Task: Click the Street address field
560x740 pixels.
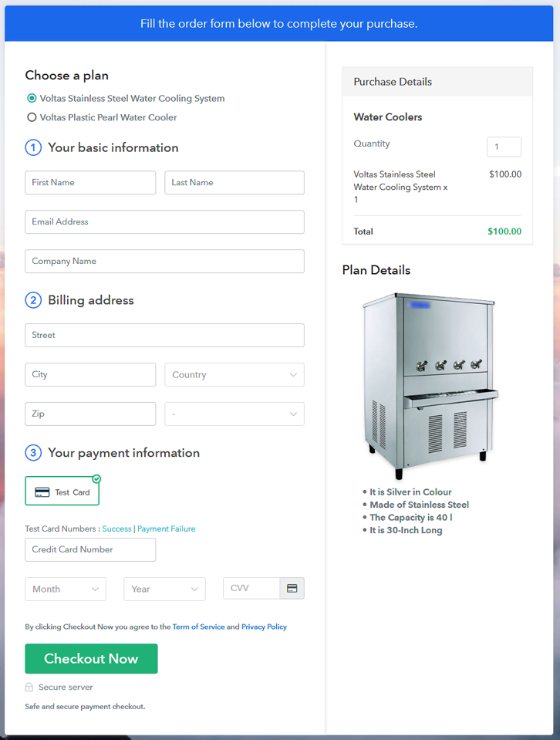Action: pyautogui.click(x=164, y=335)
